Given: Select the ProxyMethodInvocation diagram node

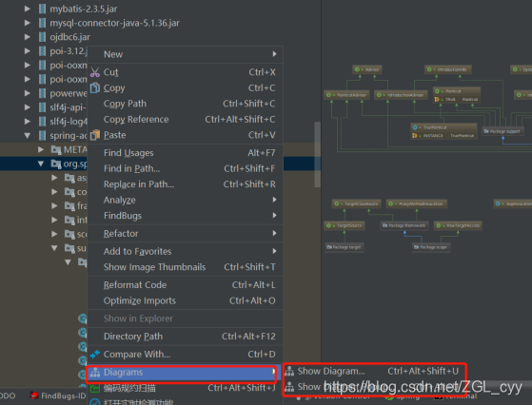Looking at the screenshot, I should [417, 203].
